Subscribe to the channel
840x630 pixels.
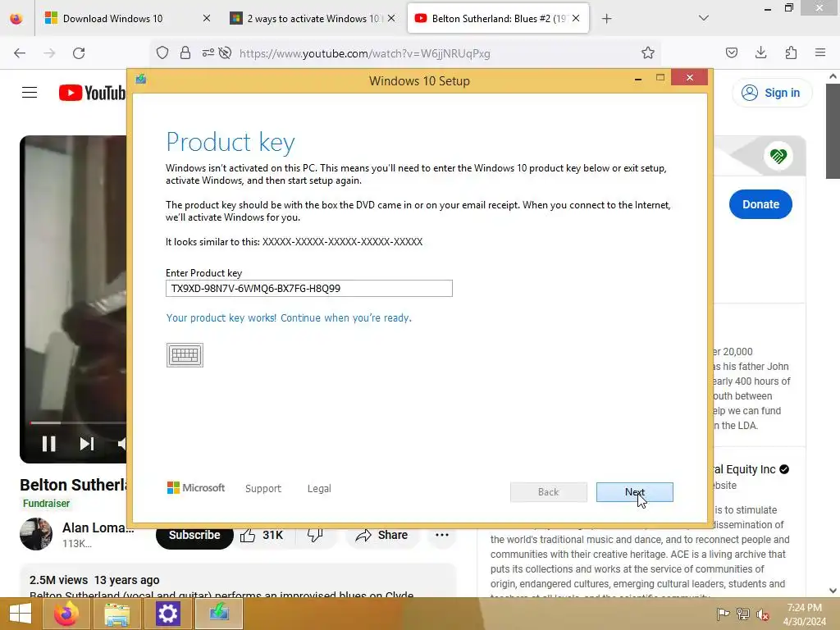click(x=194, y=535)
